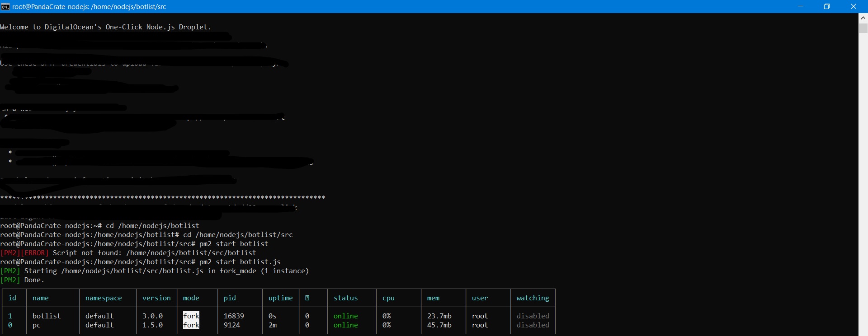Click version '1.5.0' cell

click(x=152, y=325)
